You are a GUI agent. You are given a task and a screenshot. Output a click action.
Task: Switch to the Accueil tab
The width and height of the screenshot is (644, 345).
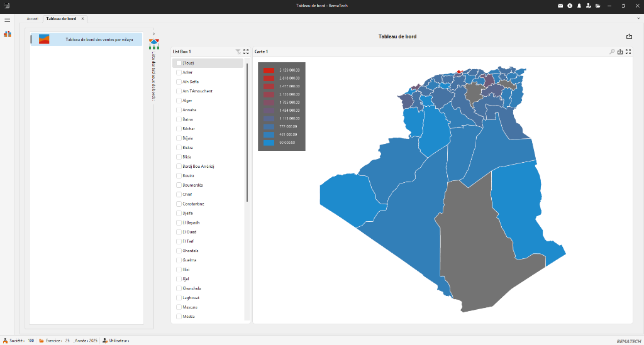pos(32,18)
